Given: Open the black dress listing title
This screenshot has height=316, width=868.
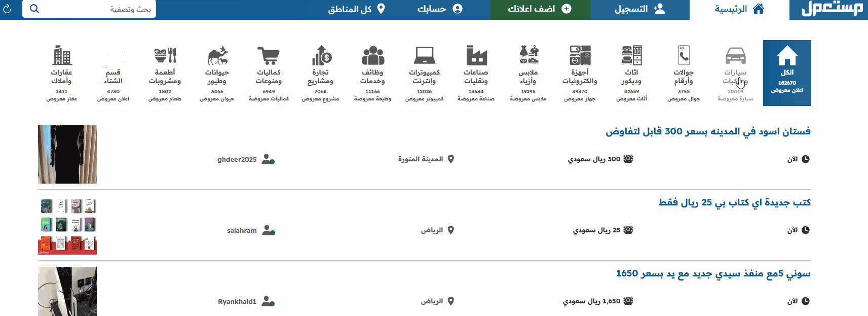Looking at the screenshot, I should (x=708, y=131).
